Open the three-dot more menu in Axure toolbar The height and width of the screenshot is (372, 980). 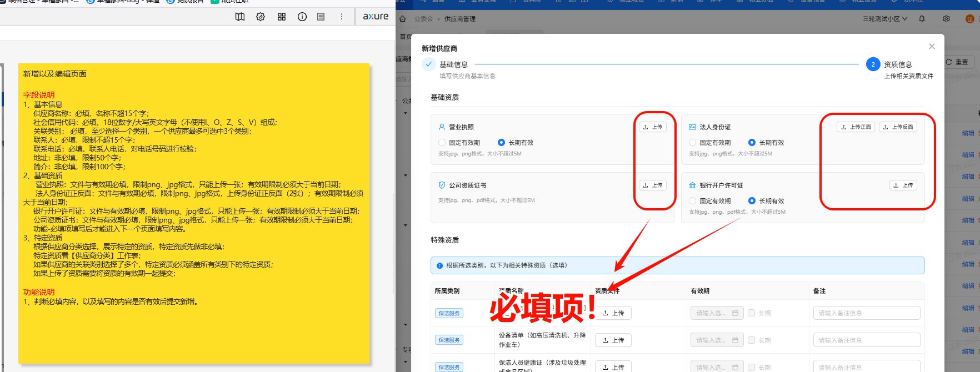(x=342, y=17)
